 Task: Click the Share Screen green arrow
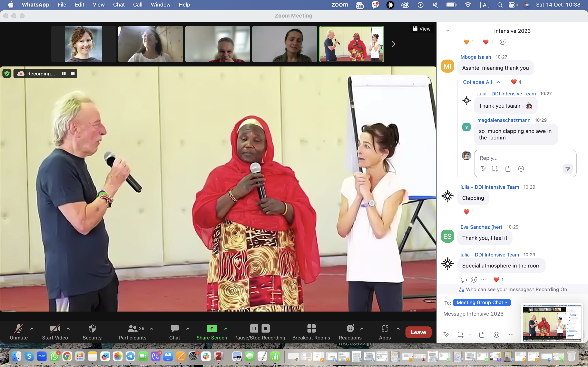click(212, 329)
